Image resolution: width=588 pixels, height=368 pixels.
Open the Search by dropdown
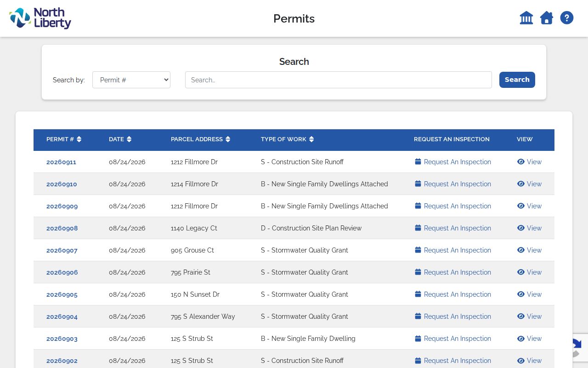(x=131, y=80)
